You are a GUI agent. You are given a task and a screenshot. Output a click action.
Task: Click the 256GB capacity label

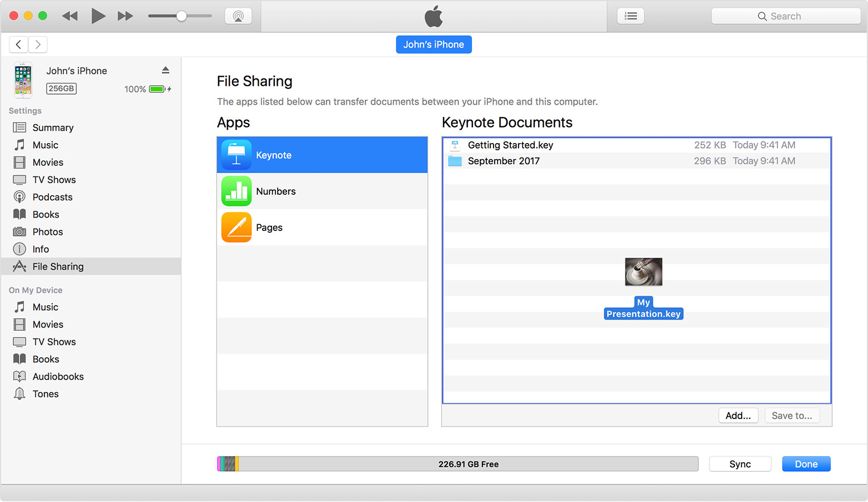pyautogui.click(x=61, y=88)
